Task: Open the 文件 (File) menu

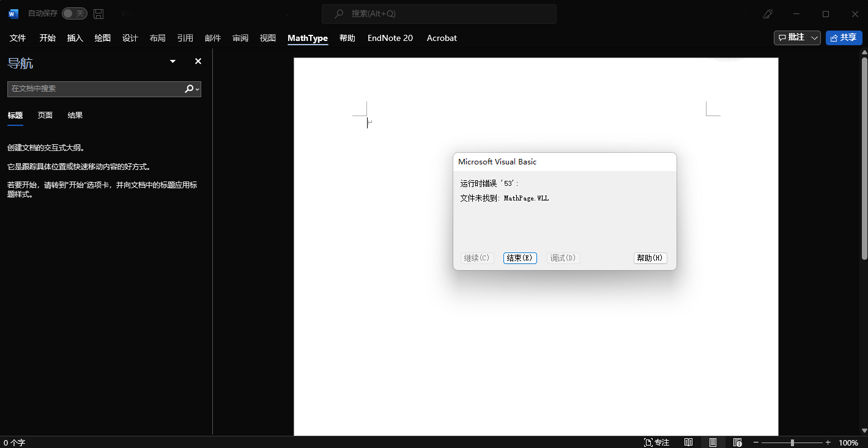Action: pyautogui.click(x=18, y=38)
